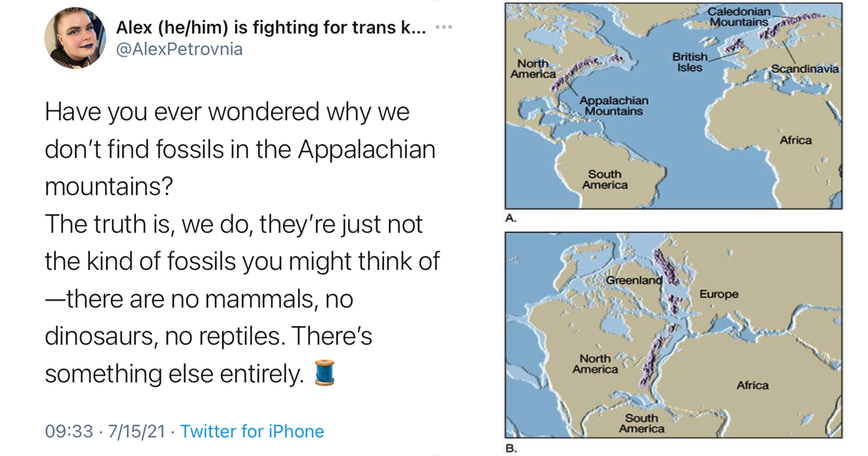Image resolution: width=868 pixels, height=456 pixels.
Task: Click South America label on the bottom map
Action: point(642,423)
